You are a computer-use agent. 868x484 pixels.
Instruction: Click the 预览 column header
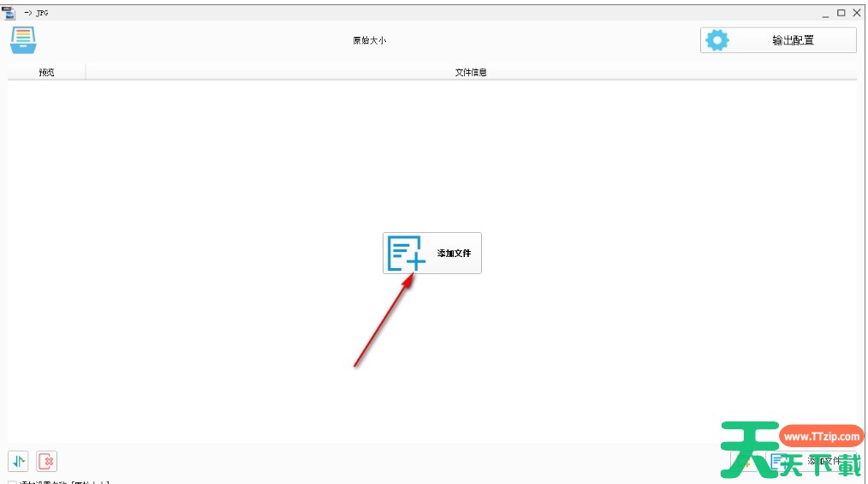click(x=46, y=72)
